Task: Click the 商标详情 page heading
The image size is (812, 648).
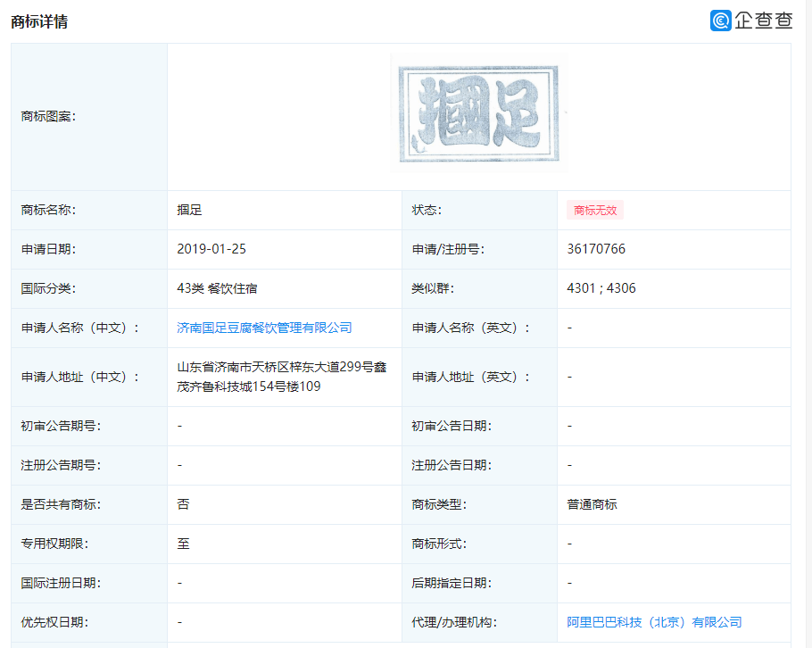Action: pyautogui.click(x=39, y=21)
